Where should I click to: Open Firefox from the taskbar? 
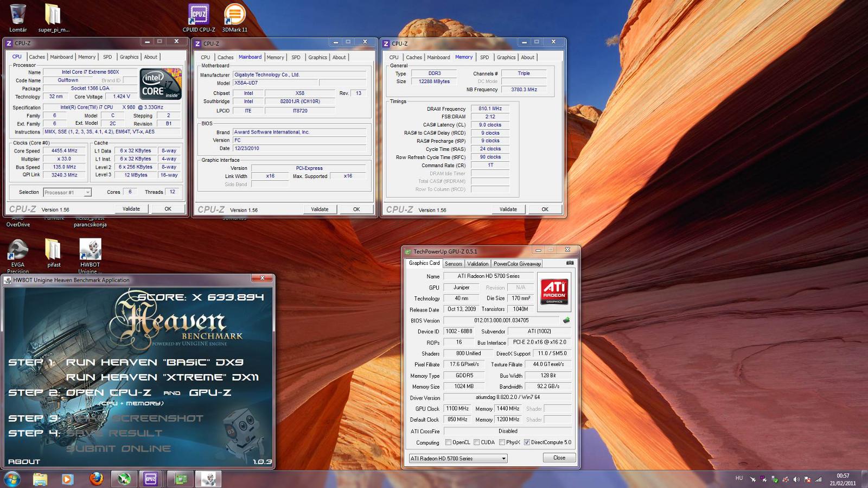point(96,479)
